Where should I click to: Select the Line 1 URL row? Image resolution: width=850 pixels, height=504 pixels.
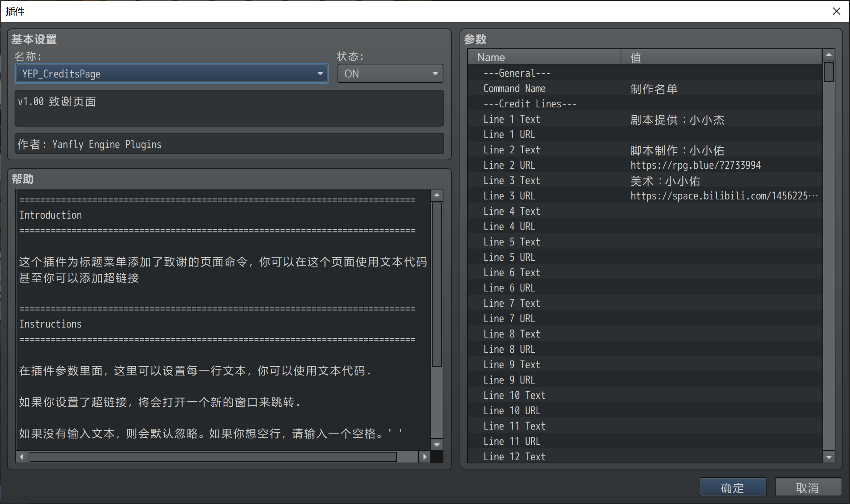[x=645, y=134]
